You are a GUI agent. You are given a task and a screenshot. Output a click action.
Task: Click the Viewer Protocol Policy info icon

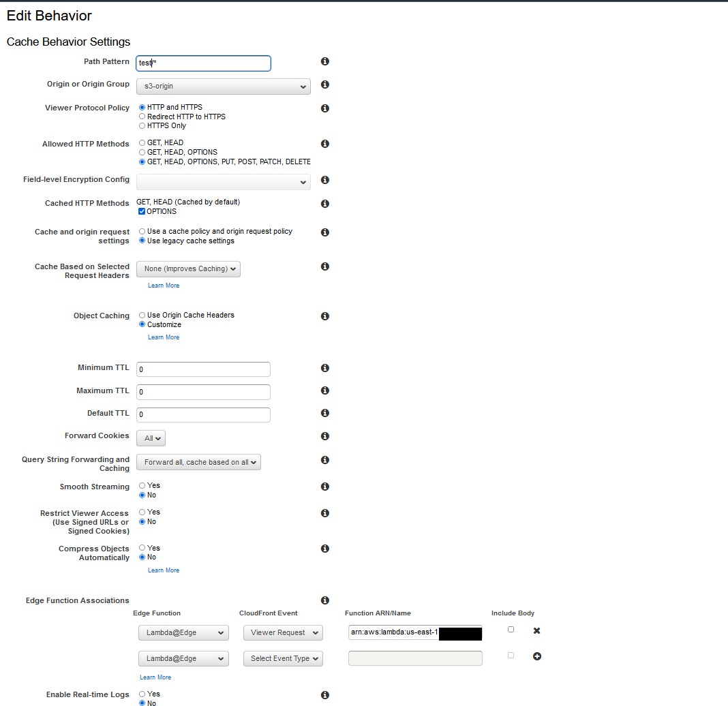pos(324,108)
